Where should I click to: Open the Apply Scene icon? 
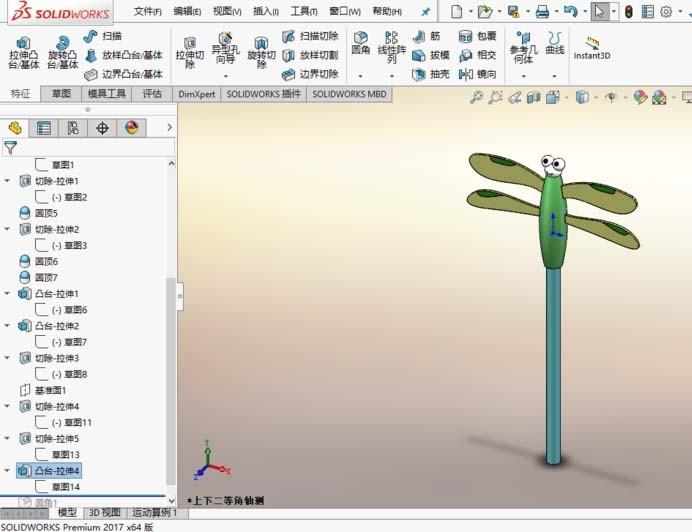tap(659, 97)
